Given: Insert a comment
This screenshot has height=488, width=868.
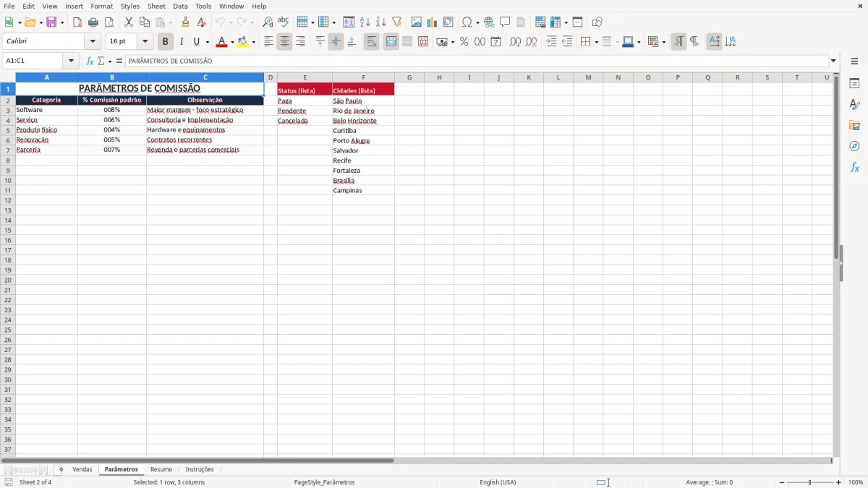Looking at the screenshot, I should click(x=505, y=22).
